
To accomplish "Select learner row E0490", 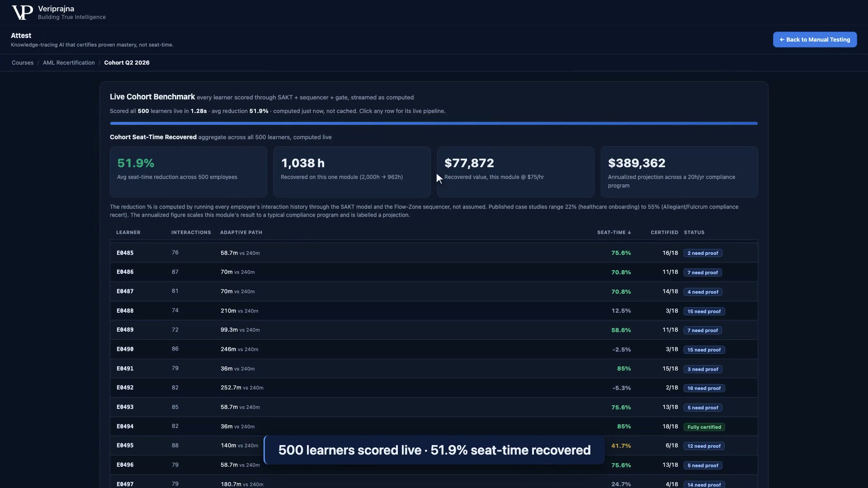I will [434, 349].
